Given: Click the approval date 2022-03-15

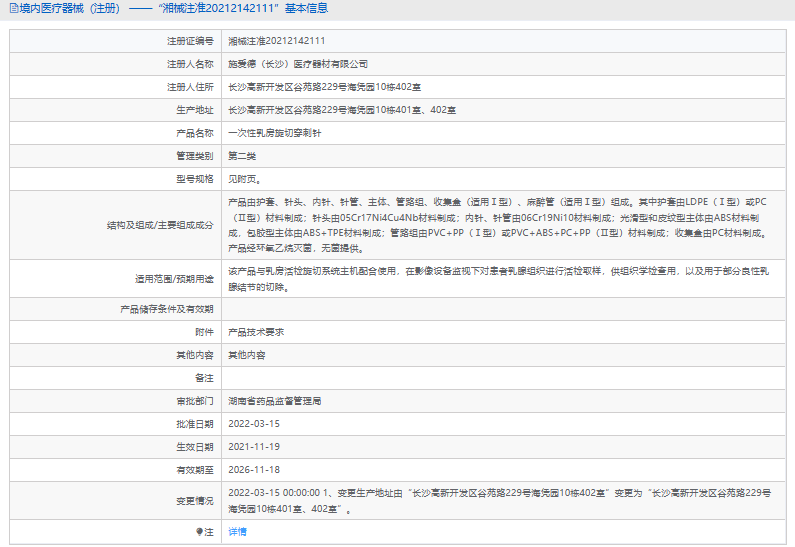Looking at the screenshot, I should (253, 424).
